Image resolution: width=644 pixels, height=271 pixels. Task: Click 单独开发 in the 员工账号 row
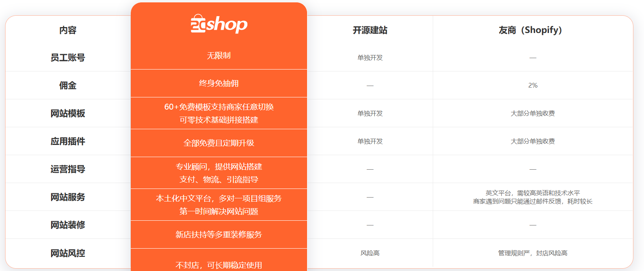(370, 57)
